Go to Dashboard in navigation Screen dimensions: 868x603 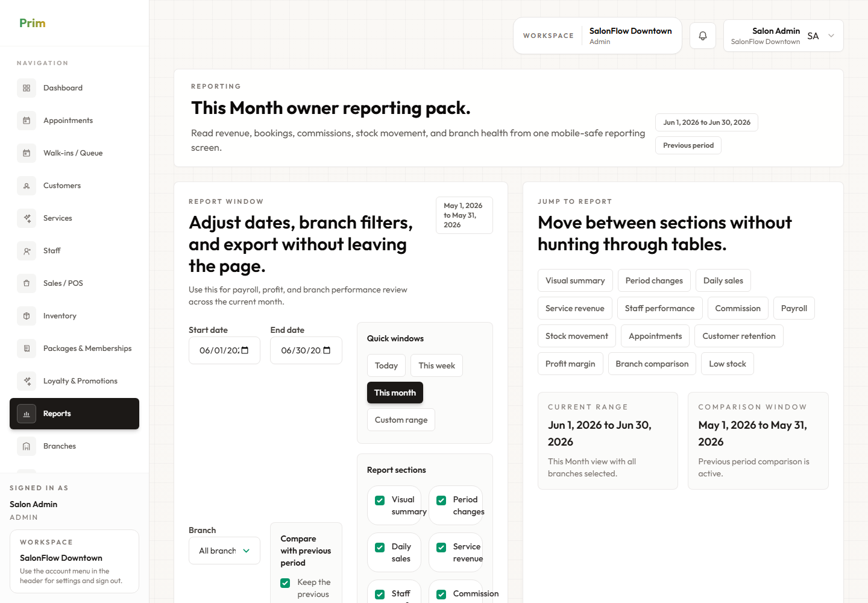pyautogui.click(x=74, y=88)
